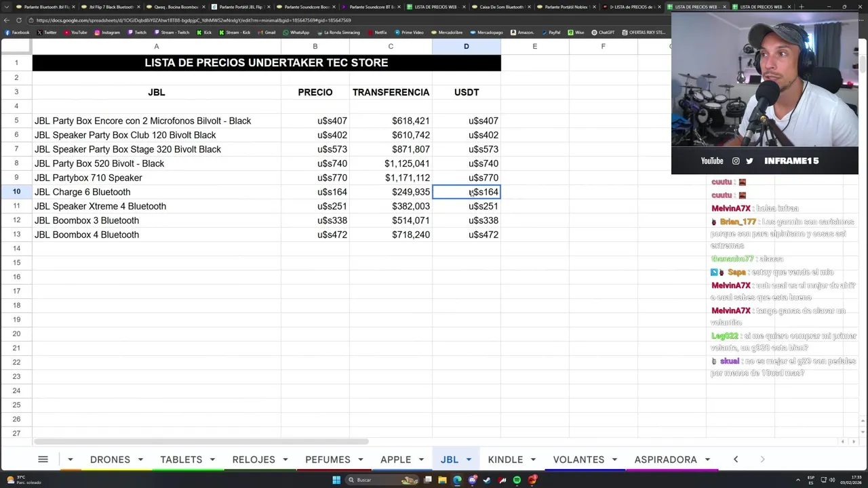Screen dimensions: 868x488
Task: Select cell JBL Charge 6 Bluetooth
Action: pyautogui.click(x=157, y=192)
